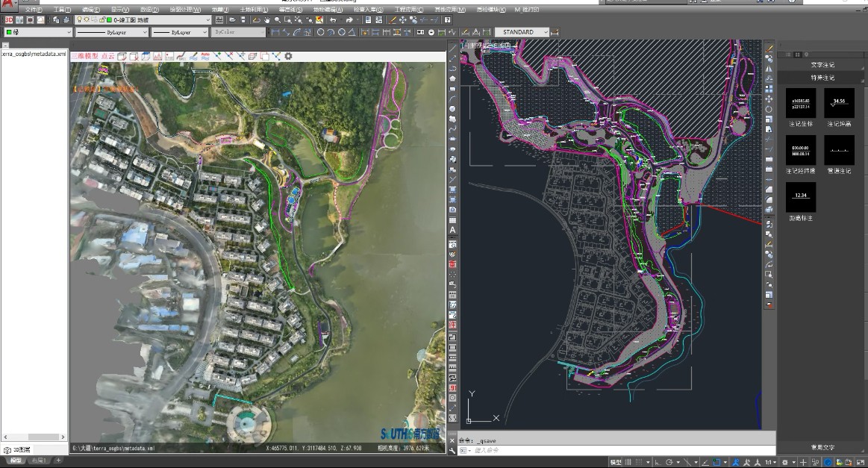The image size is (868, 468).
Task: Open 3D viewer settings gear icon
Action: click(x=288, y=56)
